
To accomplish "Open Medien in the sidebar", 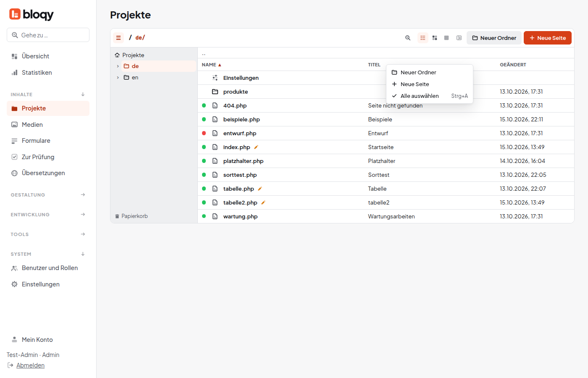I will [x=48, y=125].
